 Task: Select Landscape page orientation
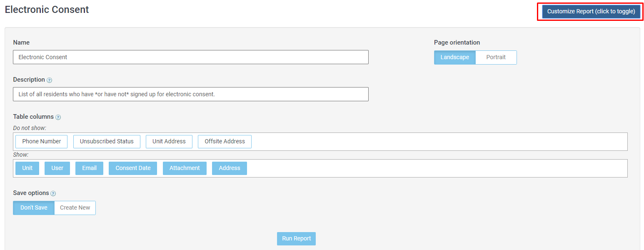click(454, 57)
